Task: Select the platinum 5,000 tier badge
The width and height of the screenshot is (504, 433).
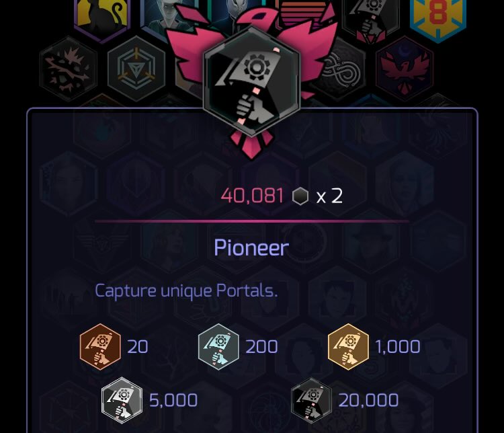Action: click(x=122, y=400)
